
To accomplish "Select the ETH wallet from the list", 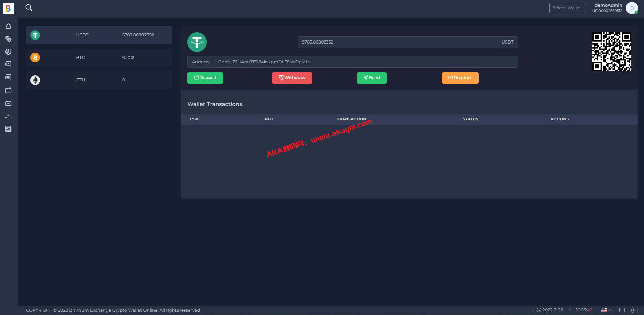I will coord(99,80).
